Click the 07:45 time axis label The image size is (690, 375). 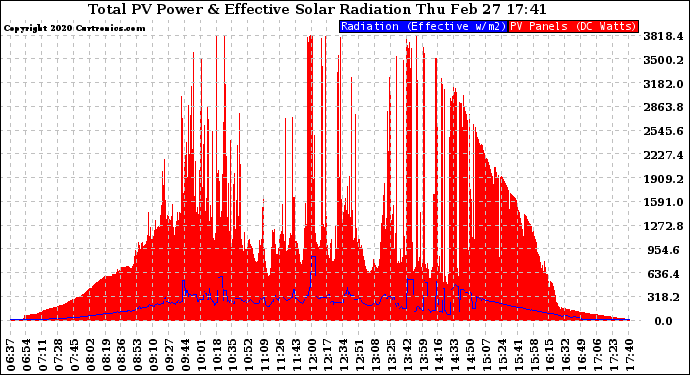pos(75,355)
